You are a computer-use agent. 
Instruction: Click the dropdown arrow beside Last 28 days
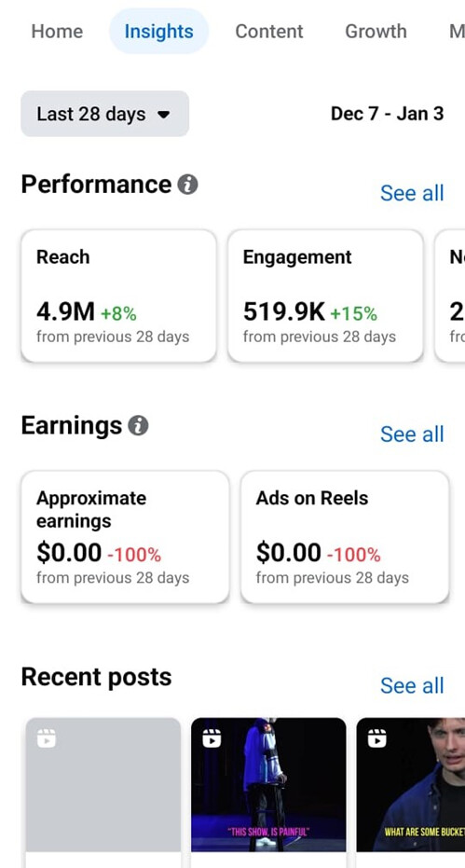click(163, 115)
